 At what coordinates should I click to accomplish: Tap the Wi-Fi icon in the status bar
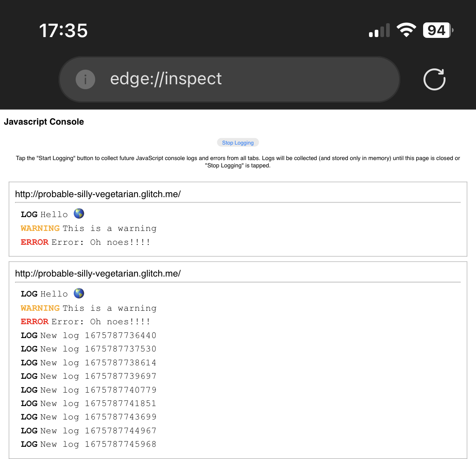[405, 30]
